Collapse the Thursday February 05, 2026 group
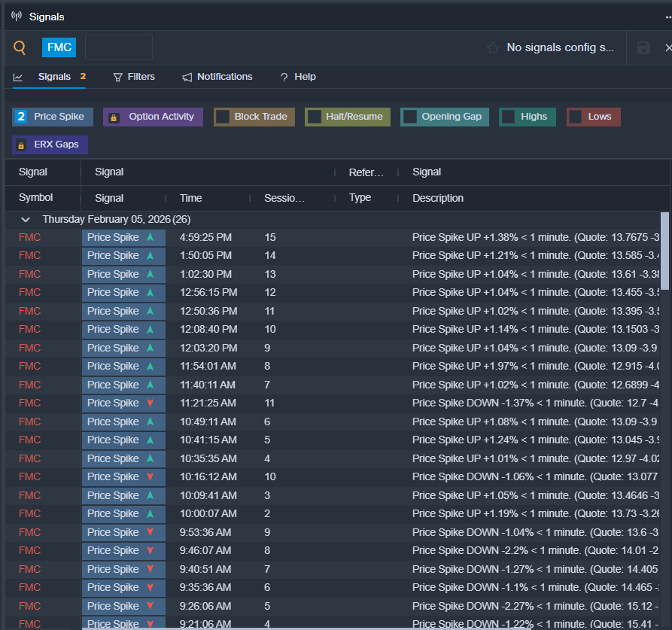The image size is (672, 630). (x=26, y=220)
